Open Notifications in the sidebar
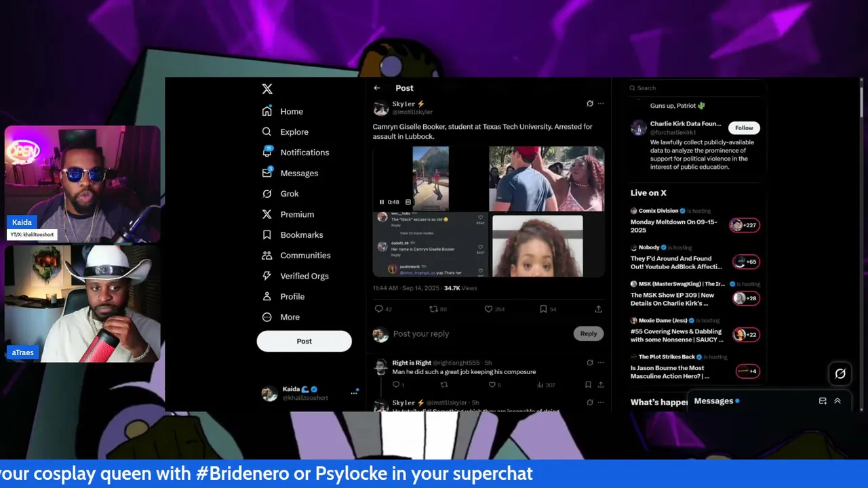Image resolution: width=868 pixels, height=488 pixels. 296,152
